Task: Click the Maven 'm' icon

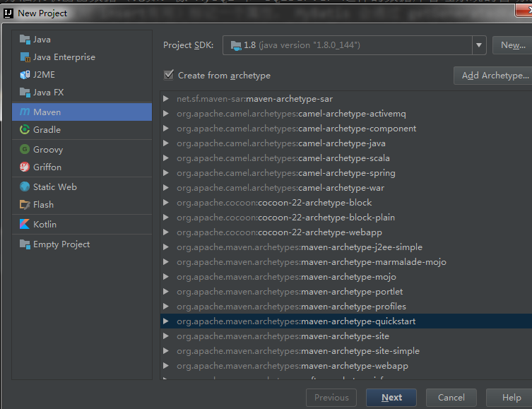Action: (x=25, y=112)
